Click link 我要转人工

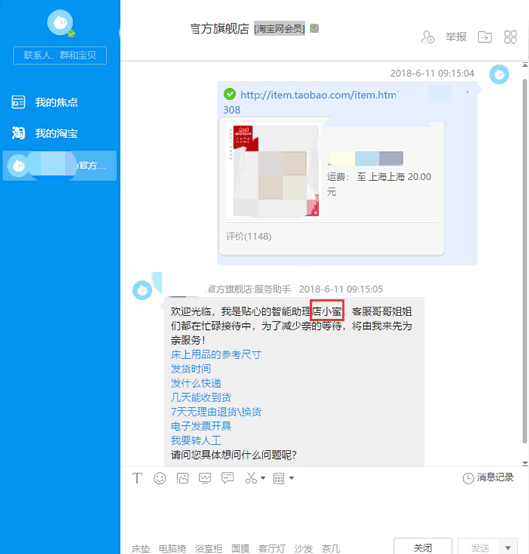(x=196, y=440)
